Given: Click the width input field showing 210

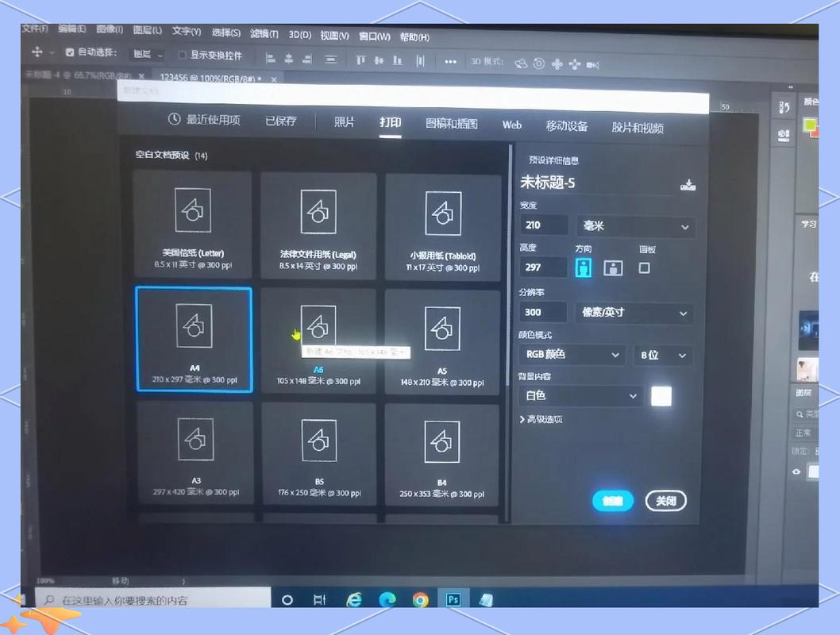Looking at the screenshot, I should point(544,225).
